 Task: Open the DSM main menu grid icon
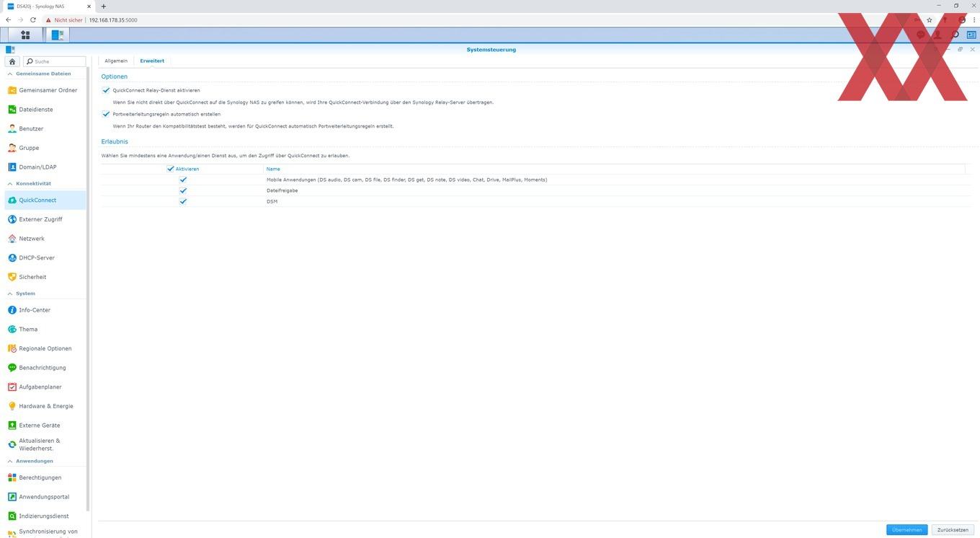point(25,35)
